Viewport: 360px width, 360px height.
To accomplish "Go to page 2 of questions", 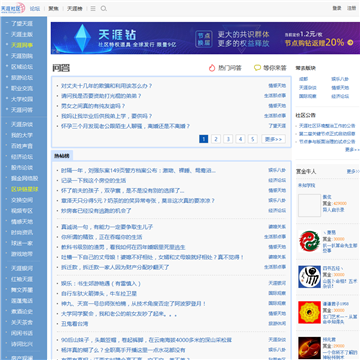I will click(216, 139).
